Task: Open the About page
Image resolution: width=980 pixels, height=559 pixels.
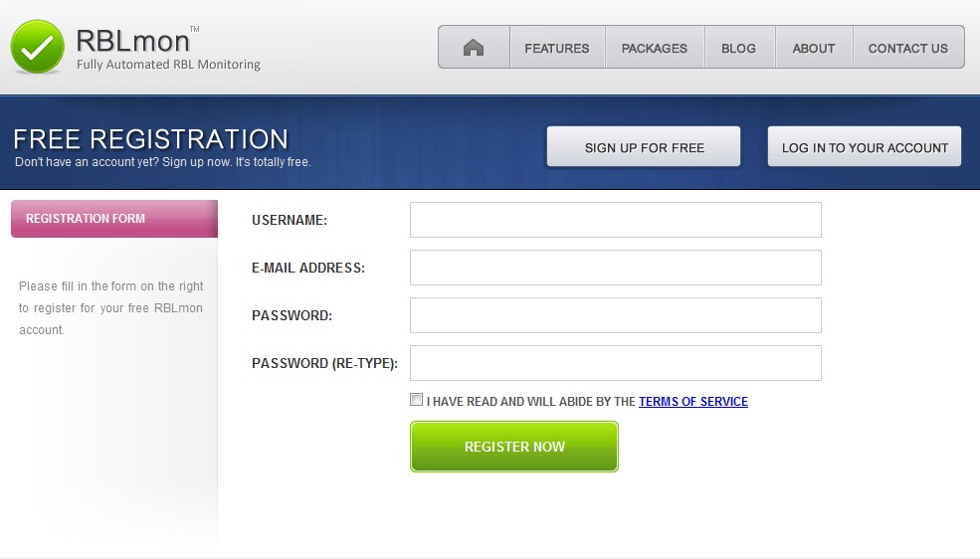Action: pyautogui.click(x=814, y=48)
